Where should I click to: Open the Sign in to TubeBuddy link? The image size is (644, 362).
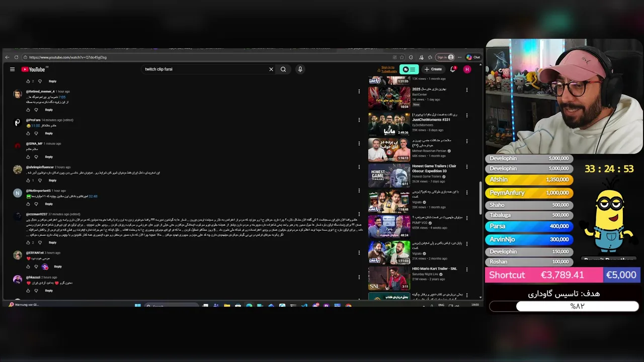[388, 69]
